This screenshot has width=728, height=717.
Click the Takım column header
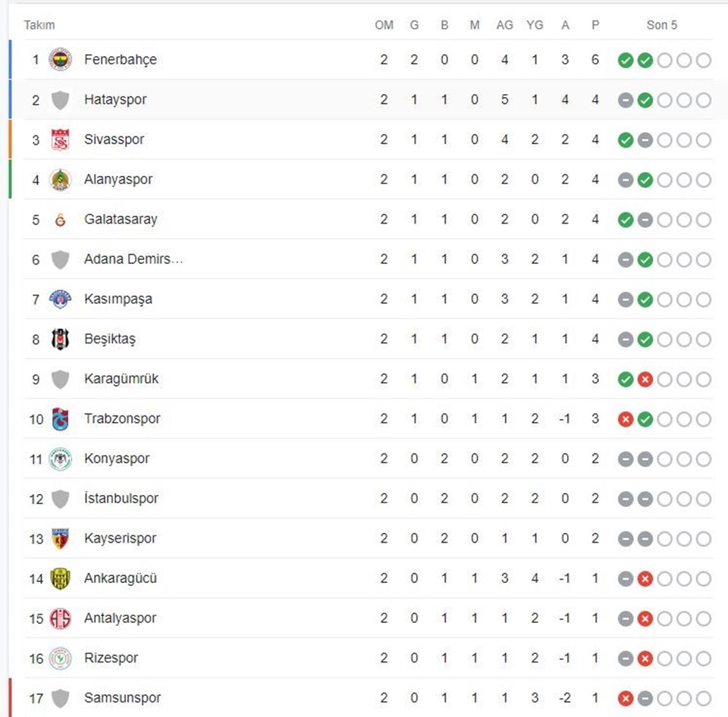39,25
